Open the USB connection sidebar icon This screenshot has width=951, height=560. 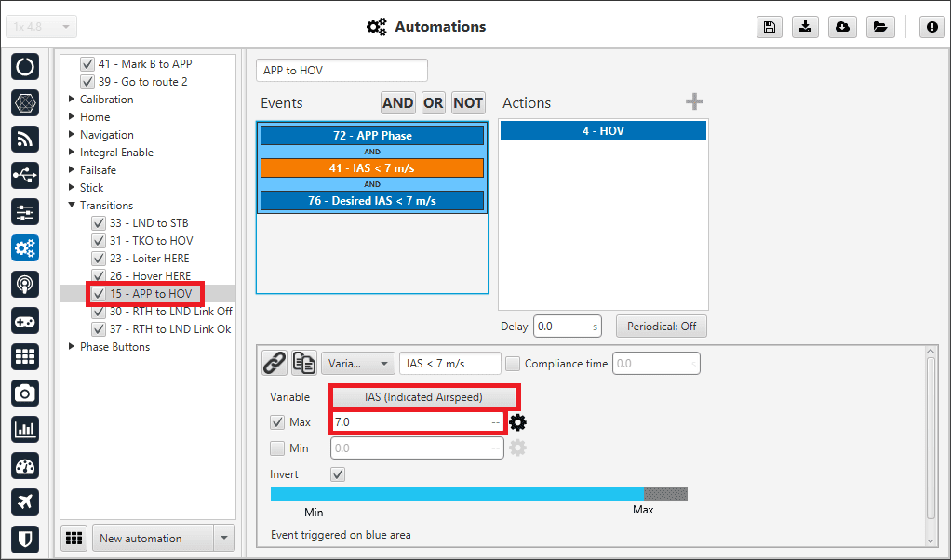tap(25, 176)
